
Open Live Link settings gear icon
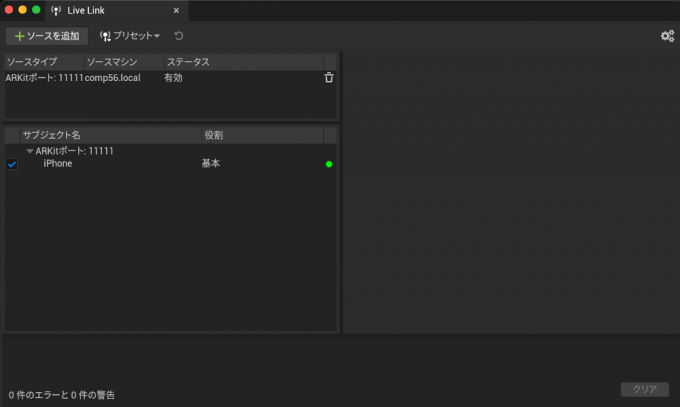tap(667, 36)
